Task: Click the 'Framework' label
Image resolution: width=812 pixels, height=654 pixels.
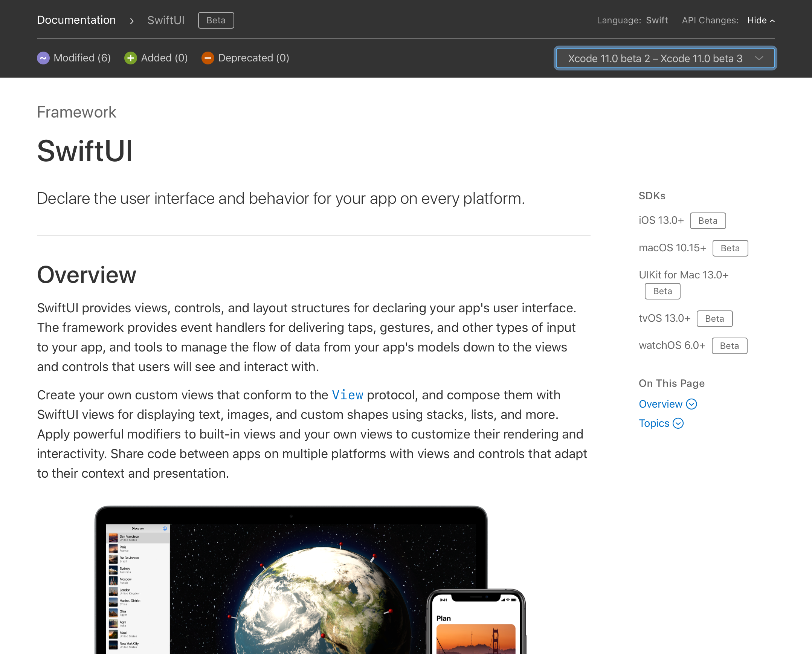Action: pyautogui.click(x=76, y=112)
